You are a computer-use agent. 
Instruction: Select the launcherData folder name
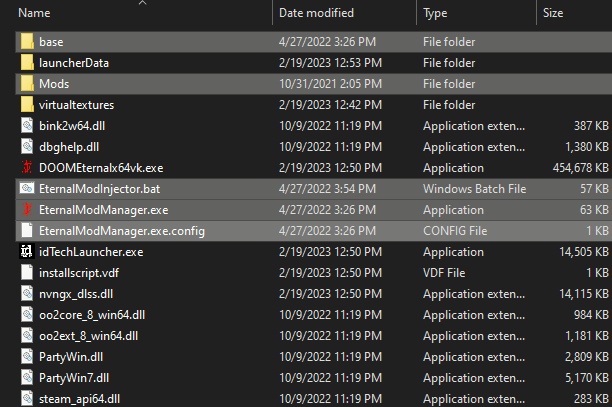(74, 62)
